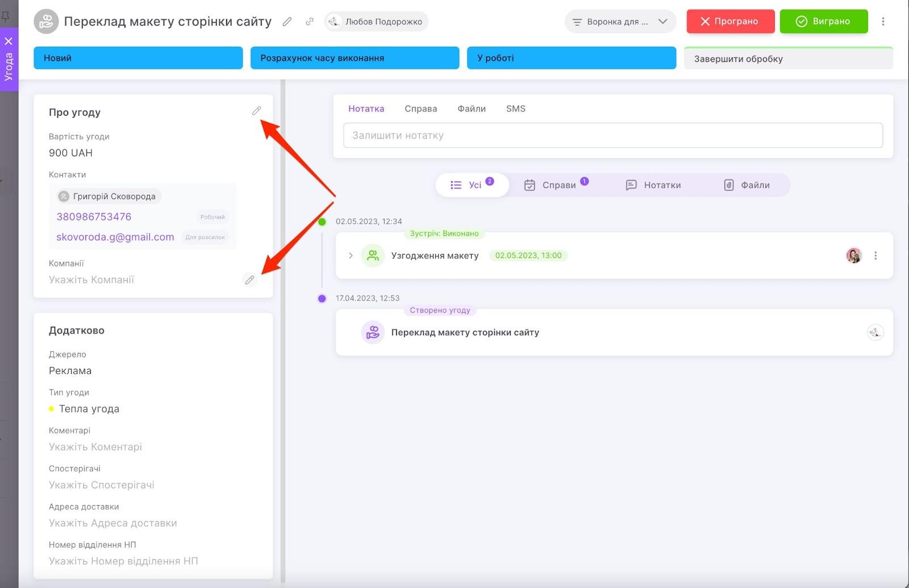
Task: Open the contact Григорій Сковорода
Action: pos(109,197)
